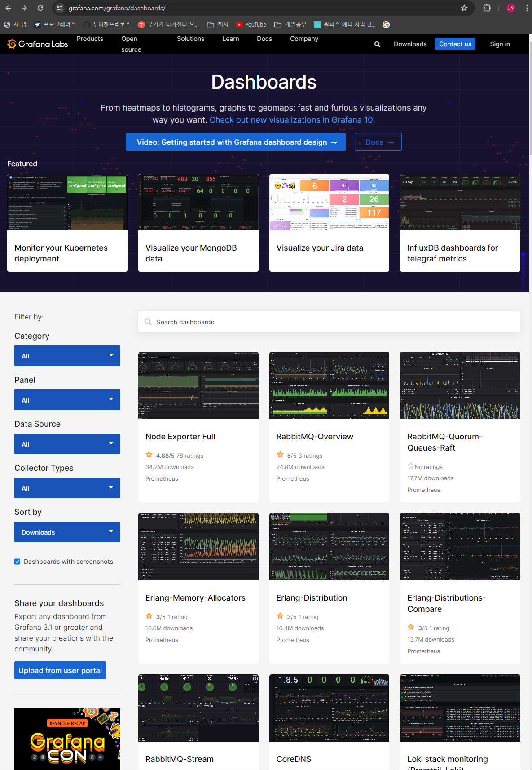The image size is (532, 770).
Task: Open Monitor your Kubernetes deployment card
Action: [67, 223]
